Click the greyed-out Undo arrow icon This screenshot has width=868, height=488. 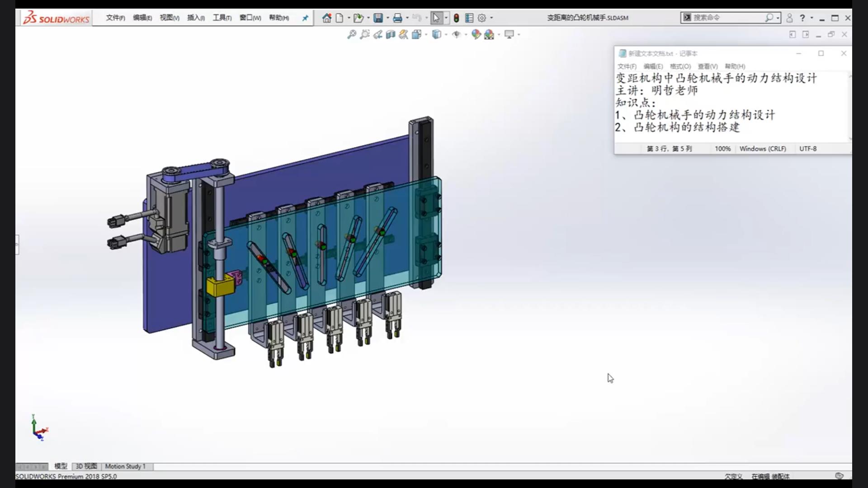417,18
